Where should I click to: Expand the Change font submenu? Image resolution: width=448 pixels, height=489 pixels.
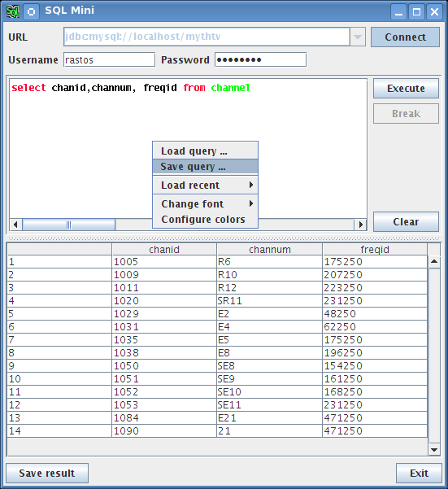pyautogui.click(x=205, y=203)
